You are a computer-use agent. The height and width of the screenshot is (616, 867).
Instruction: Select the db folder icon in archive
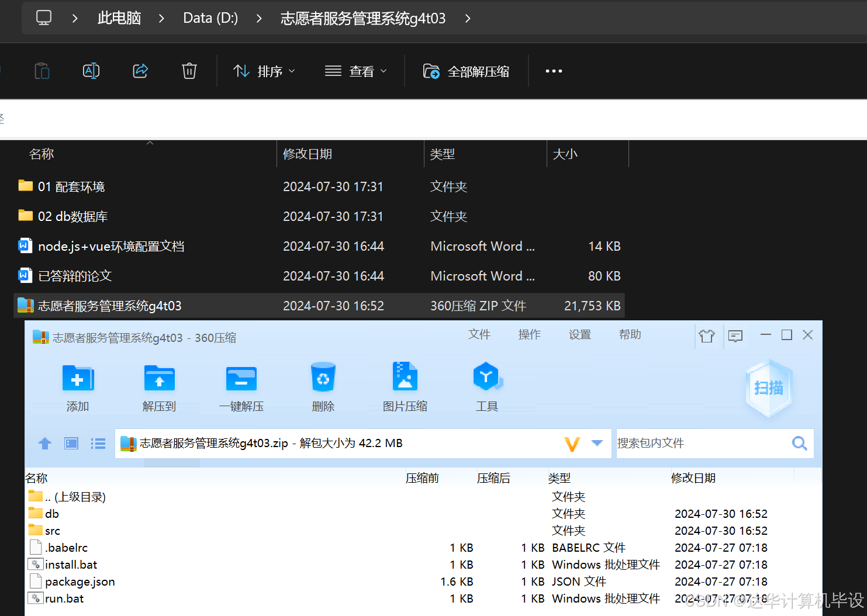36,513
